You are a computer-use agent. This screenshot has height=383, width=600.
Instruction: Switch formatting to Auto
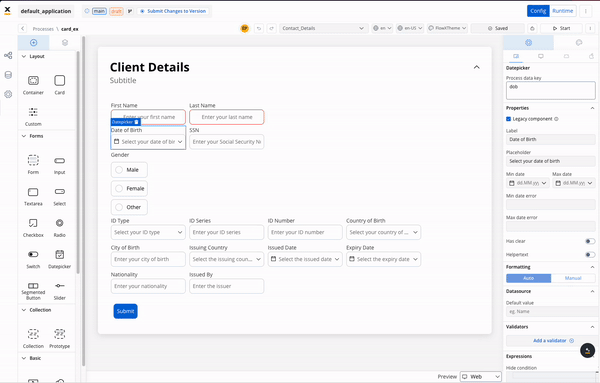pyautogui.click(x=528, y=278)
